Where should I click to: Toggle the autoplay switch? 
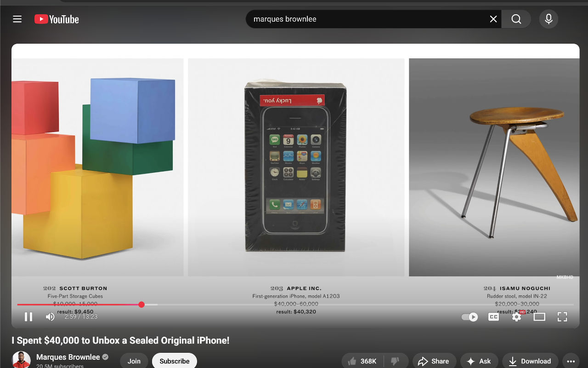[469, 317]
